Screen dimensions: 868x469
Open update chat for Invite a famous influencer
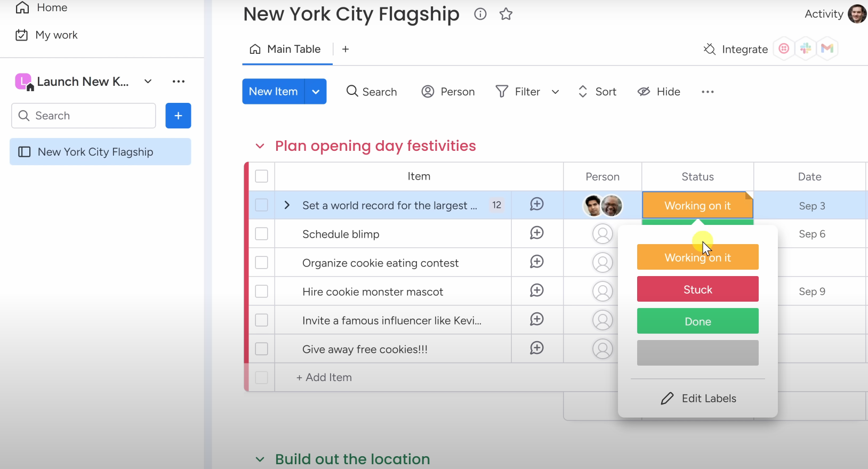pos(537,319)
